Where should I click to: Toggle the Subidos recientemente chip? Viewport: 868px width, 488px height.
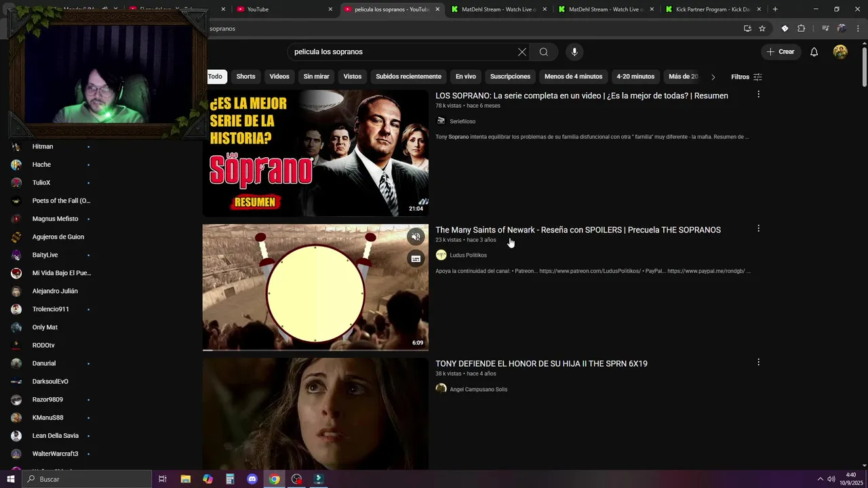coord(408,77)
